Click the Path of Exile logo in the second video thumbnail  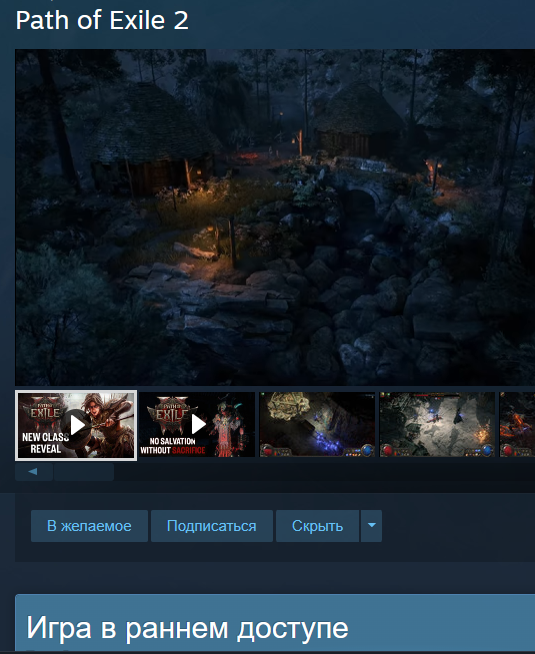pyautogui.click(x=172, y=412)
